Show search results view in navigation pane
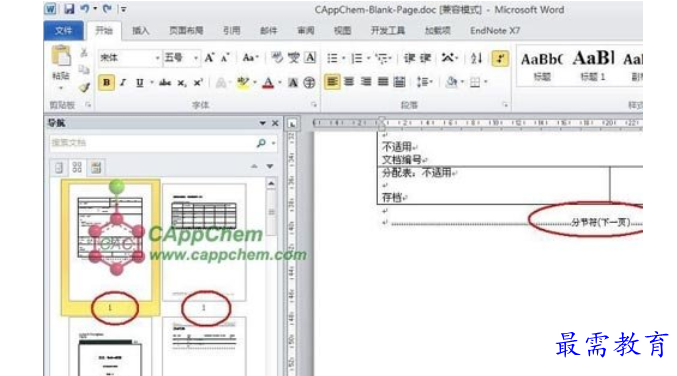Viewport: 677px width, 376px height. (x=96, y=167)
